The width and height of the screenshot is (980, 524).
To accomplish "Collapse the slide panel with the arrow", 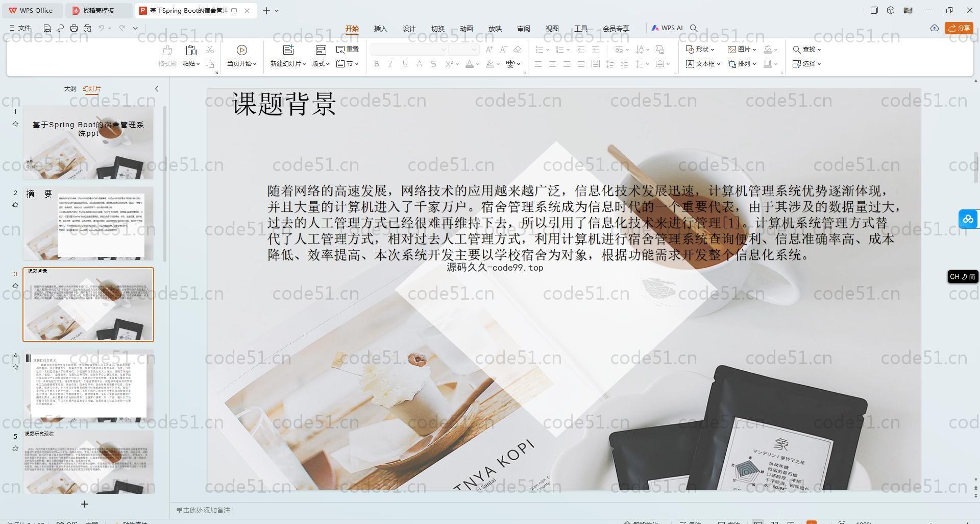I will point(157,89).
